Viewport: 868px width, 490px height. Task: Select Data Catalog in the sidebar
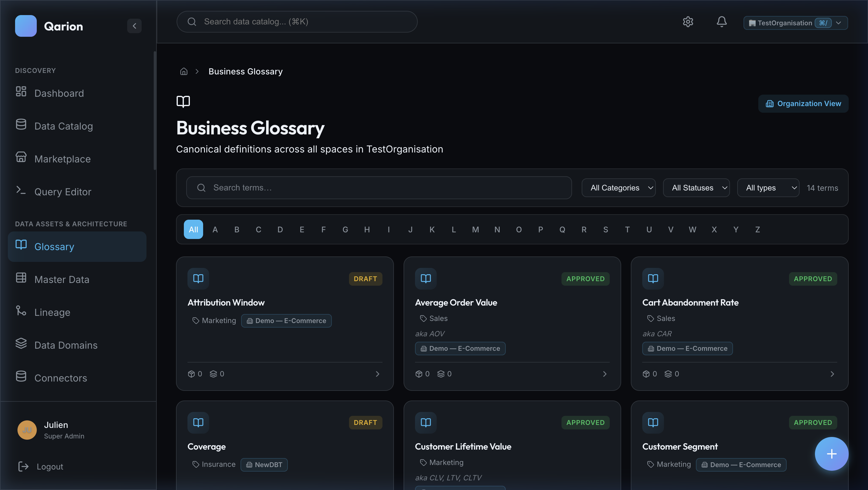point(64,126)
